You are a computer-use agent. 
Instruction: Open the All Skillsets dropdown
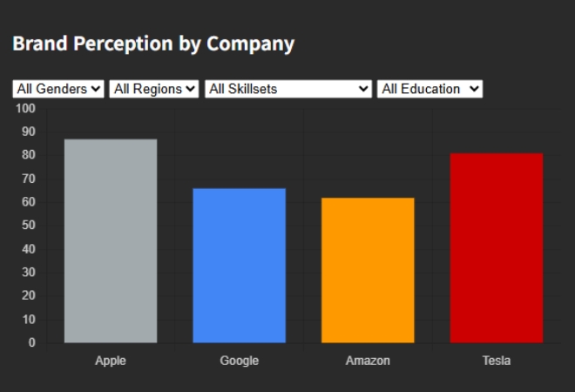click(x=288, y=89)
